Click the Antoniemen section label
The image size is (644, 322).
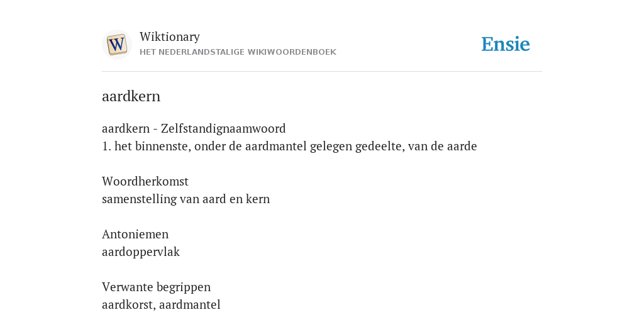coord(135,234)
